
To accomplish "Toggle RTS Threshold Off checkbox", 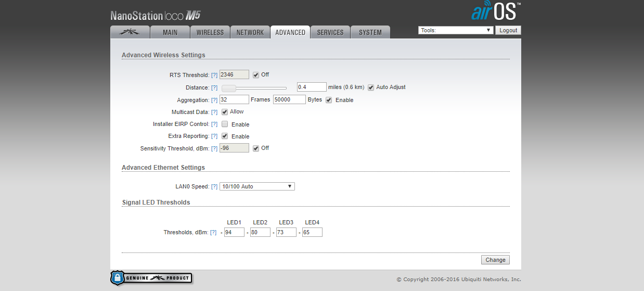I will coord(256,75).
